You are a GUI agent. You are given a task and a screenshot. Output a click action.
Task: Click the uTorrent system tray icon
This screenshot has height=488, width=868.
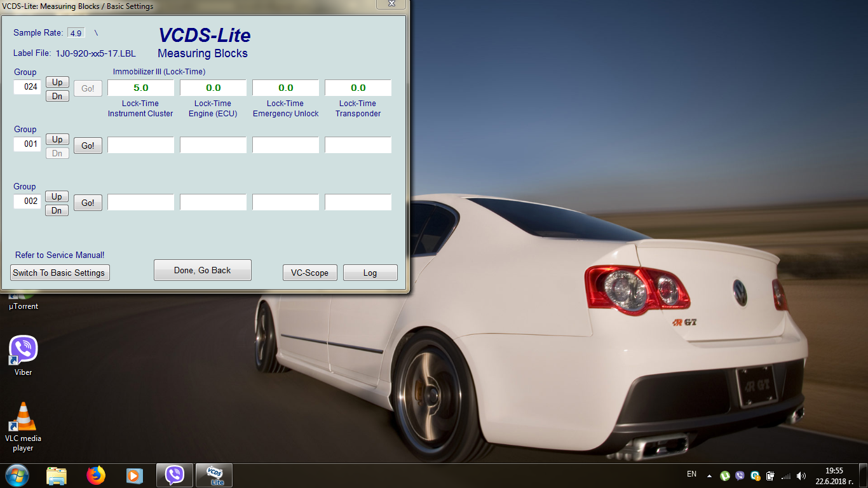[x=725, y=475]
